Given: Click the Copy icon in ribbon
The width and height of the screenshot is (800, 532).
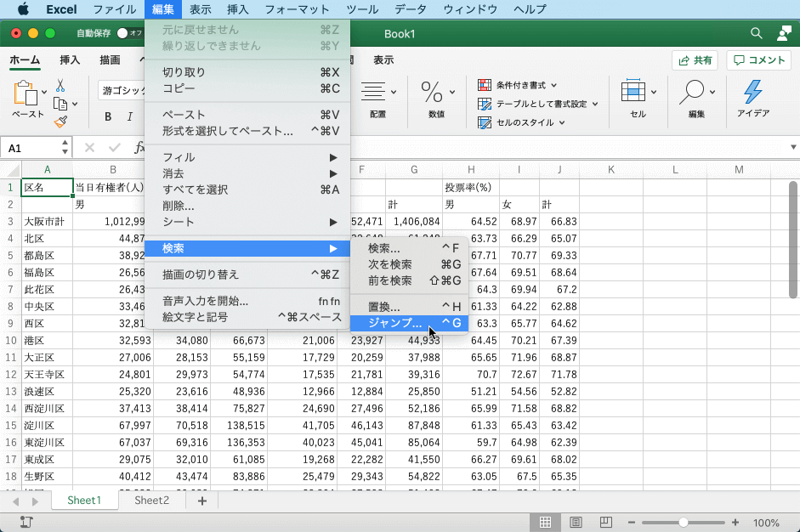Looking at the screenshot, I should pyautogui.click(x=60, y=104).
